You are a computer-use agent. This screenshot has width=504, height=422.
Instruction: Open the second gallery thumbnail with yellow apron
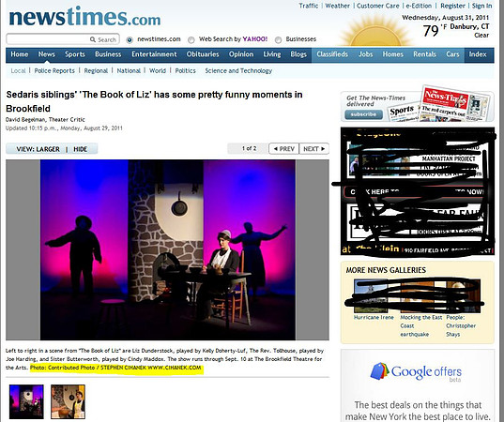pos(68,401)
